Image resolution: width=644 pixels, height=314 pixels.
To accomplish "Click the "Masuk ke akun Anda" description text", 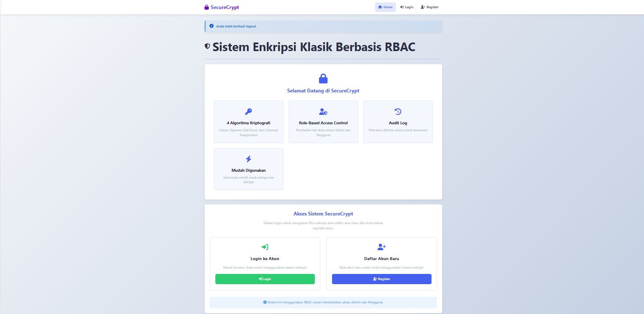I will click(265, 268).
